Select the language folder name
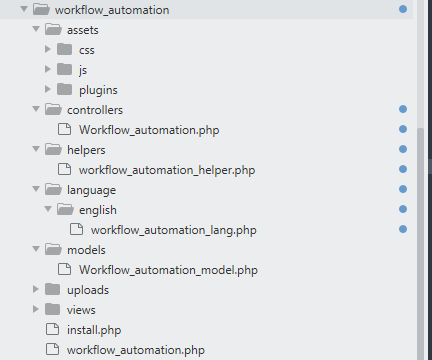The width and height of the screenshot is (432, 360). (x=91, y=190)
